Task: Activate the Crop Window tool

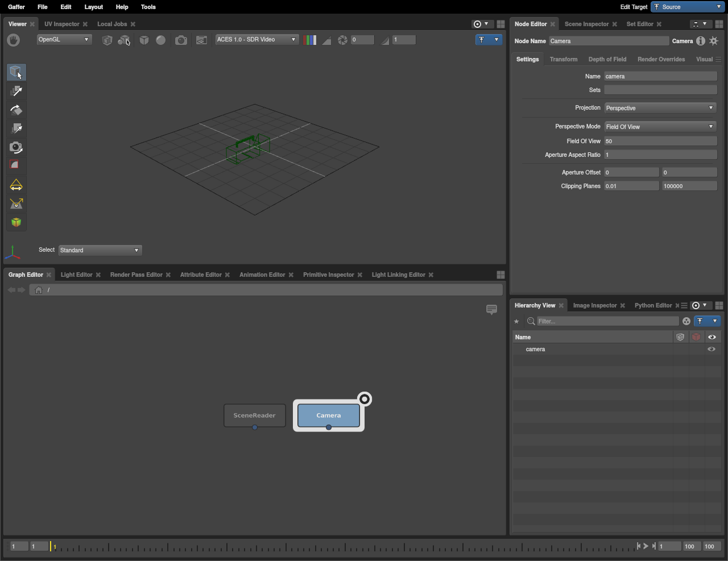Action: click(16, 165)
